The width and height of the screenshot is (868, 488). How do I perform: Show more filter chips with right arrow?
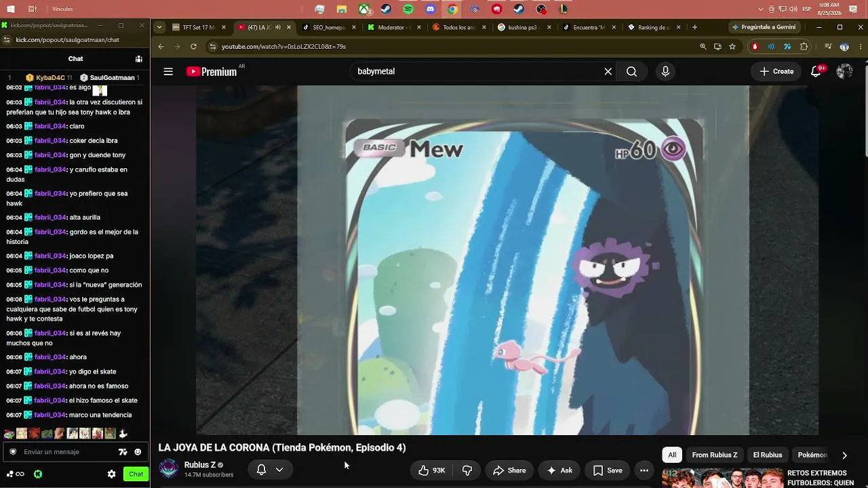pyautogui.click(x=844, y=455)
